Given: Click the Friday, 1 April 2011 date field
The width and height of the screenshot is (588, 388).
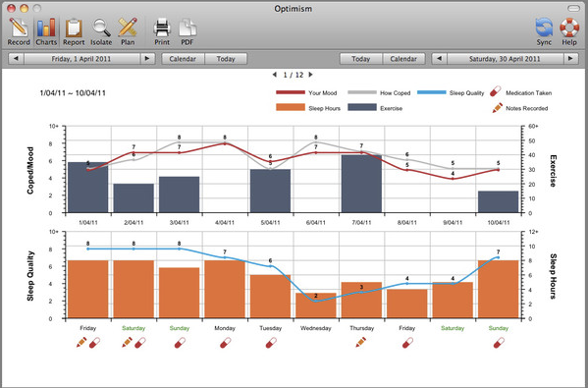Looking at the screenshot, I should tap(81, 59).
